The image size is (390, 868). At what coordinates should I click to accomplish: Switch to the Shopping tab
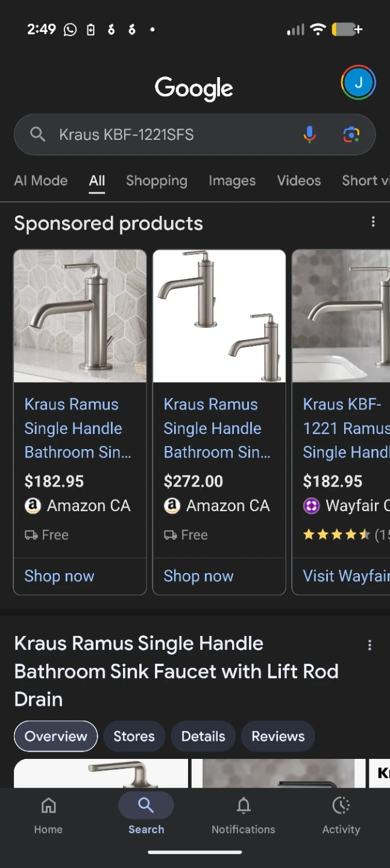click(157, 181)
